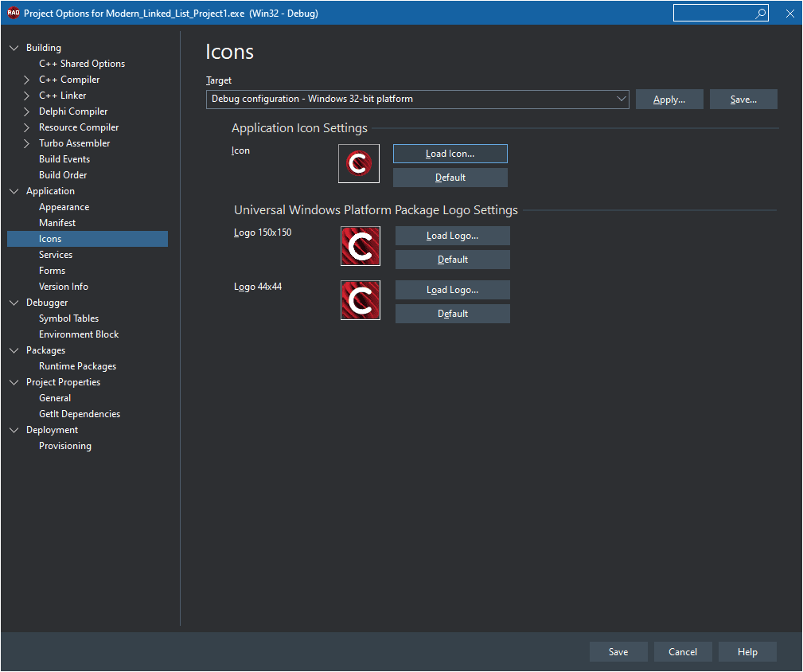Click Load Logo... for Logo 150x150

pos(452,236)
